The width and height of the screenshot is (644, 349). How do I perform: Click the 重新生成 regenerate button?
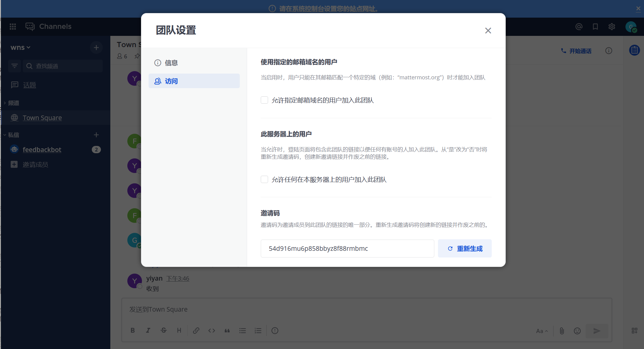[465, 249]
